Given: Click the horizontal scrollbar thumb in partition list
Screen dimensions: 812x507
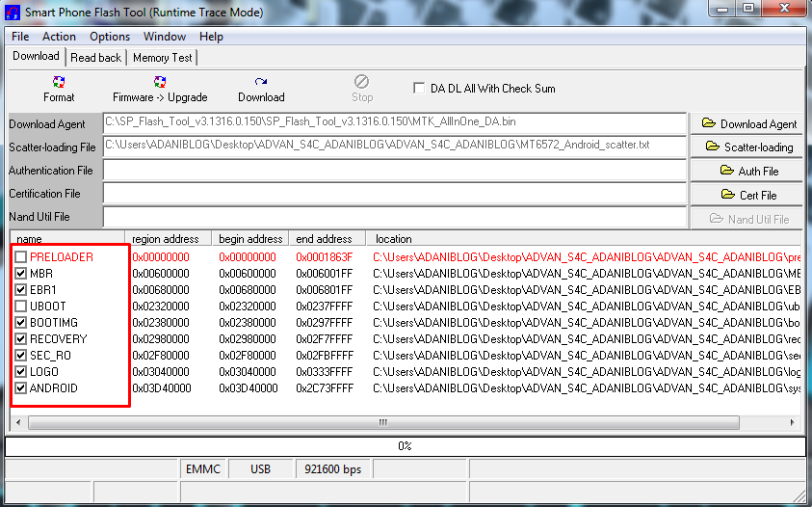Looking at the screenshot, I should click(383, 422).
